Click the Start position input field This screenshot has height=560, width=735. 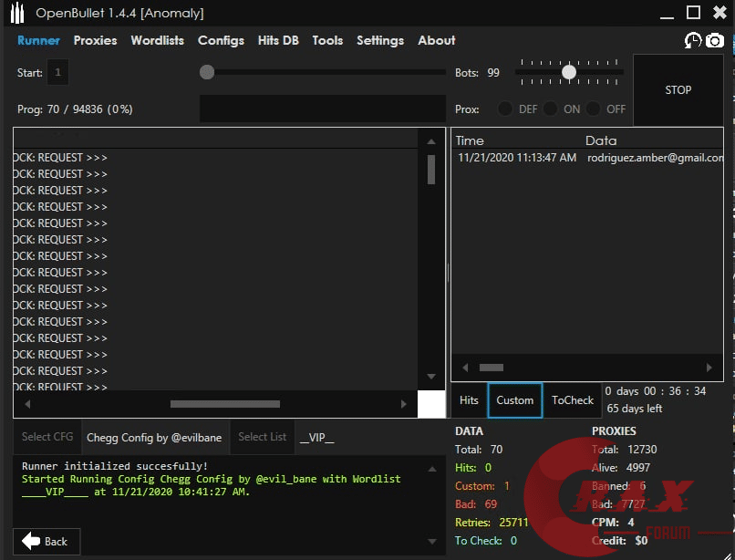pos(57,72)
